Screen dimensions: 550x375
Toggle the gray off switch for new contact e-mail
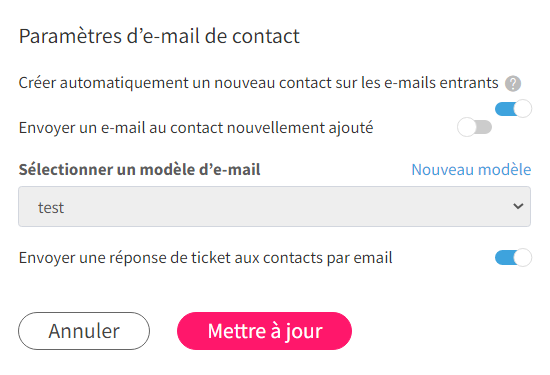(x=475, y=127)
